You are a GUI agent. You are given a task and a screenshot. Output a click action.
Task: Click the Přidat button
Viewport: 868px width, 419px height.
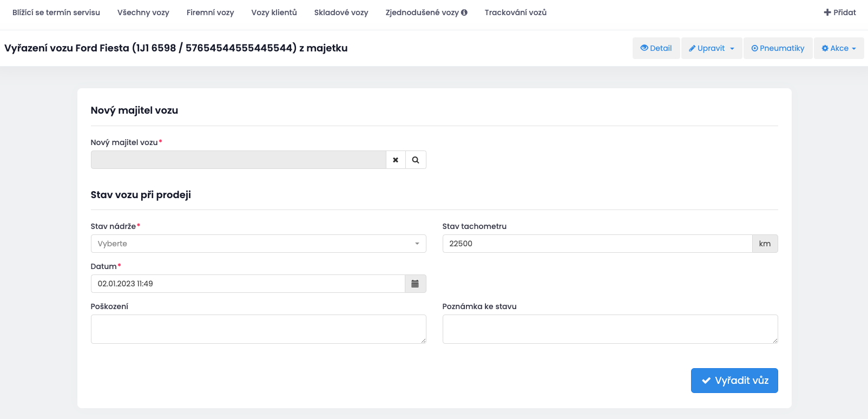tap(840, 12)
